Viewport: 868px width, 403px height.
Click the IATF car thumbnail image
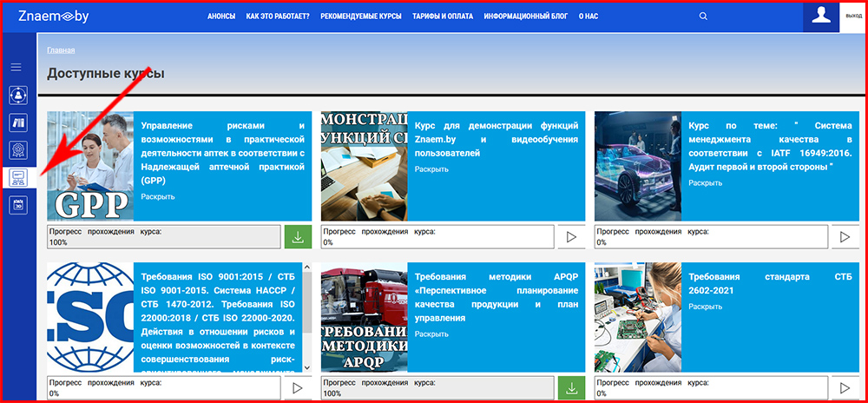pos(638,166)
